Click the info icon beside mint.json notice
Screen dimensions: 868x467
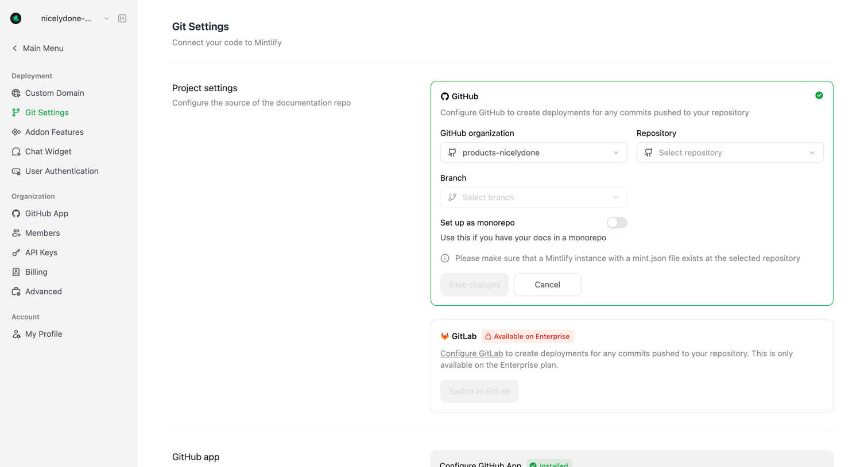point(445,258)
